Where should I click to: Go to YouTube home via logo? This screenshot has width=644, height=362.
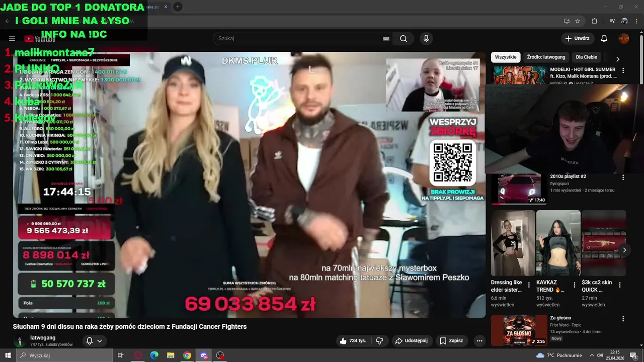pos(40,38)
